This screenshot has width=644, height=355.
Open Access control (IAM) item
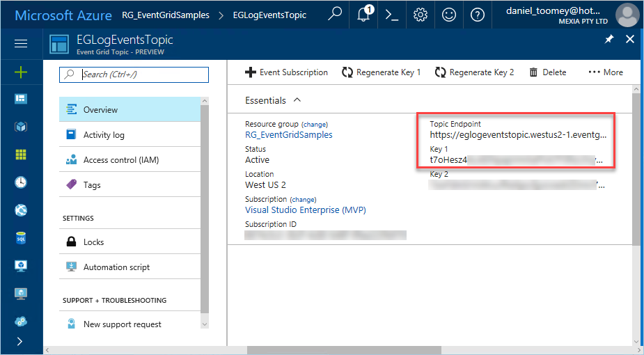[x=120, y=160]
